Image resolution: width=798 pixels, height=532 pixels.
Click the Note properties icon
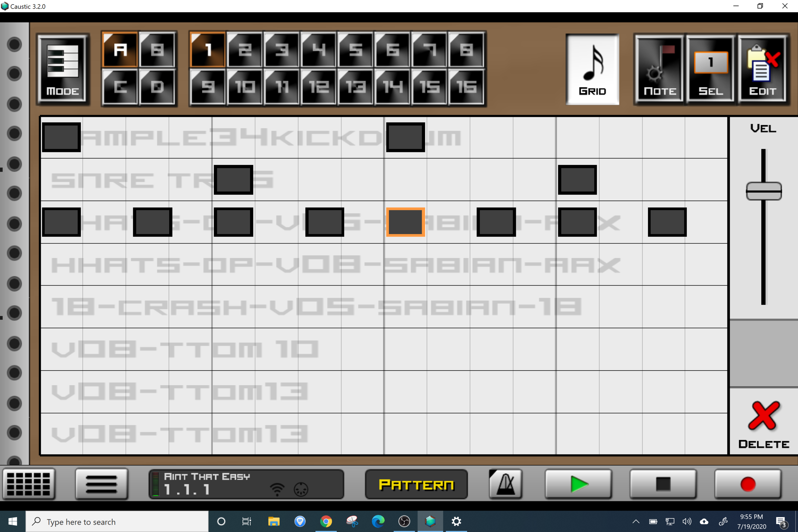659,69
